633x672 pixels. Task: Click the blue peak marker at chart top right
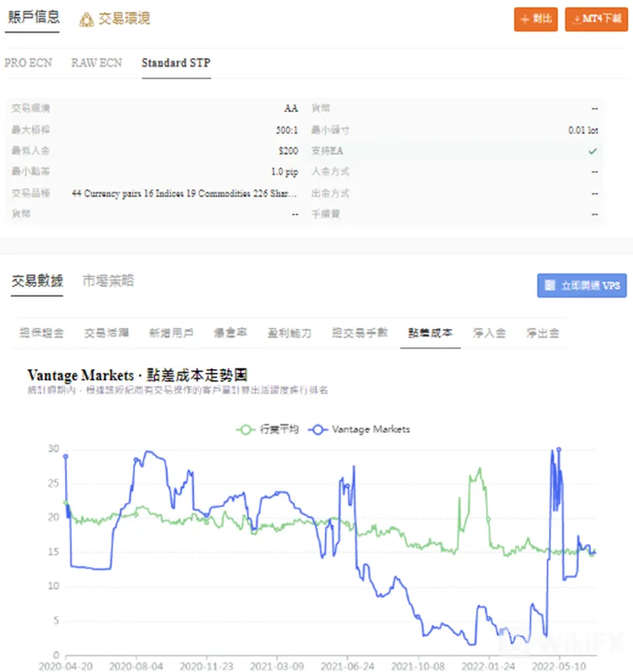[x=559, y=450]
